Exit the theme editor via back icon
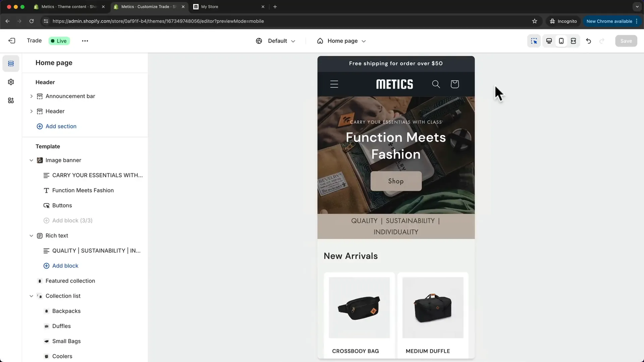This screenshot has height=362, width=644. (x=12, y=41)
